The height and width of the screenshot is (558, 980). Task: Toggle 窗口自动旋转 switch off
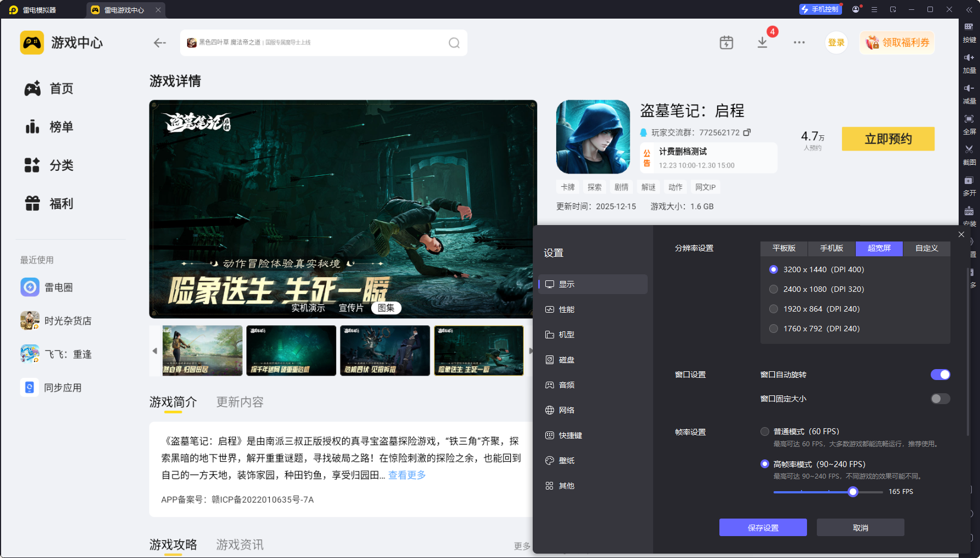[x=940, y=375]
